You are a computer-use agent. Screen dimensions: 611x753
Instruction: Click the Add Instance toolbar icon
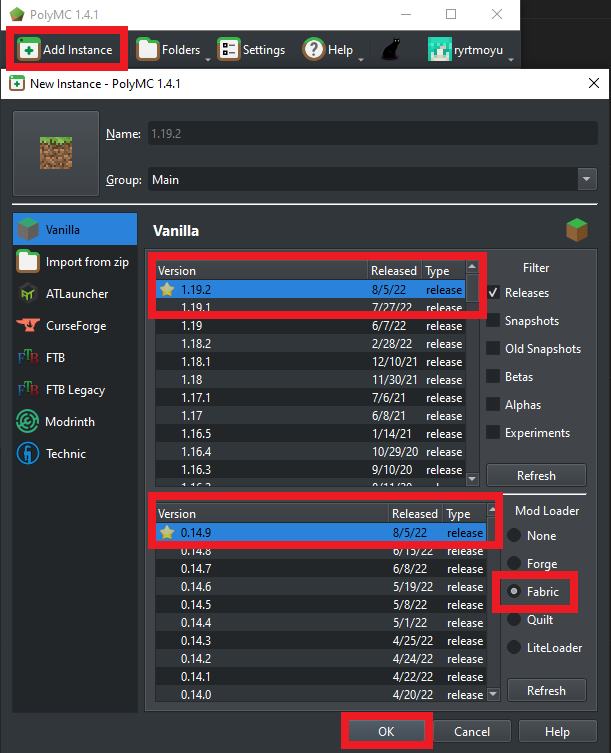29,49
